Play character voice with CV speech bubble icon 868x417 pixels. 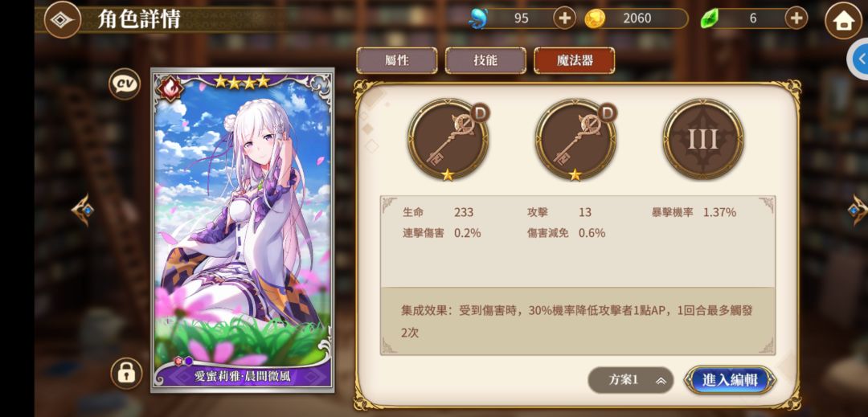[x=125, y=84]
